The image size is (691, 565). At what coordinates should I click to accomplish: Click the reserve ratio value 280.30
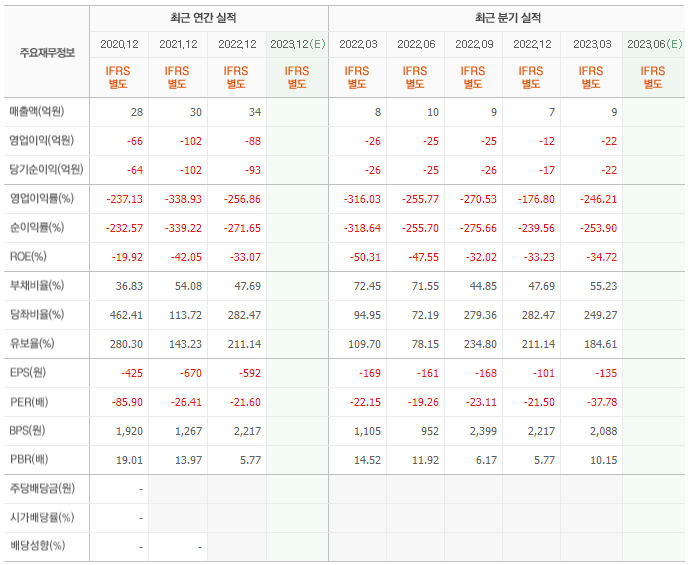click(126, 344)
